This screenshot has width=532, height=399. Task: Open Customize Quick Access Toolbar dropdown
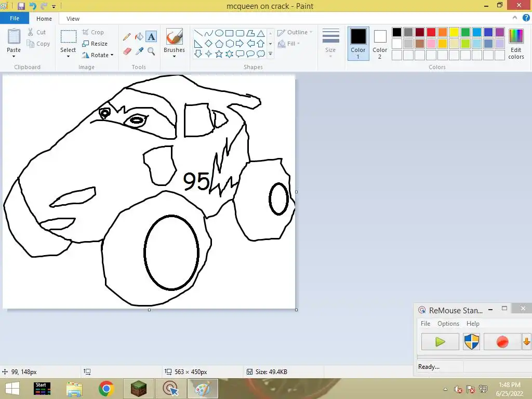(54, 6)
